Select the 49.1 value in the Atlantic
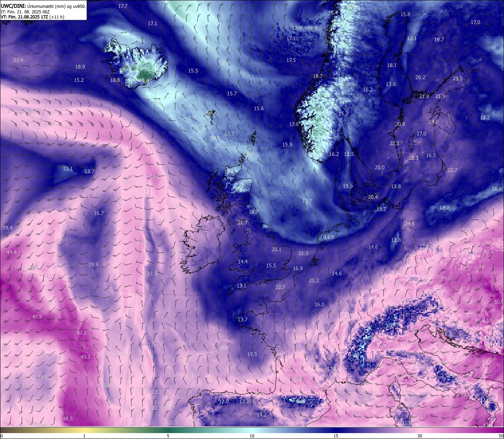504x439 pixels. click(85, 357)
